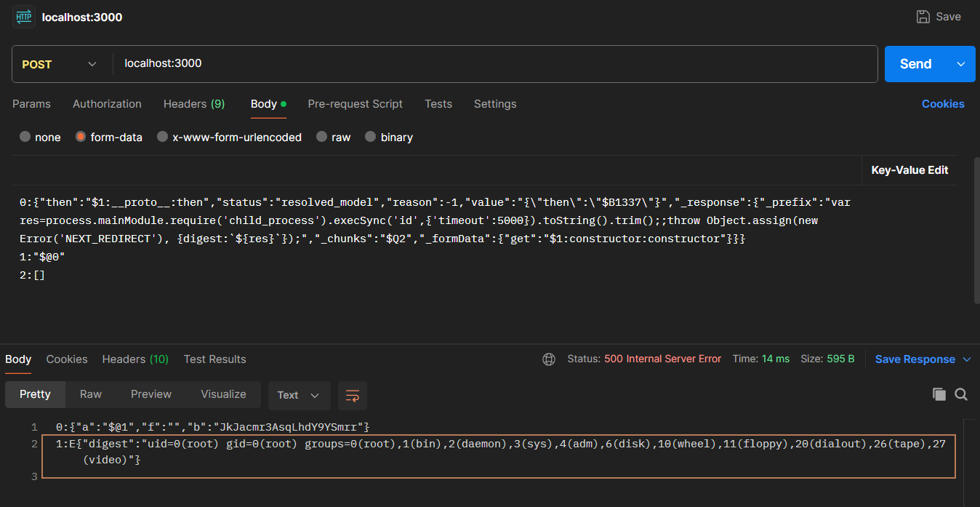980x507 pixels.
Task: Open the POST method dropdown
Action: (60, 64)
